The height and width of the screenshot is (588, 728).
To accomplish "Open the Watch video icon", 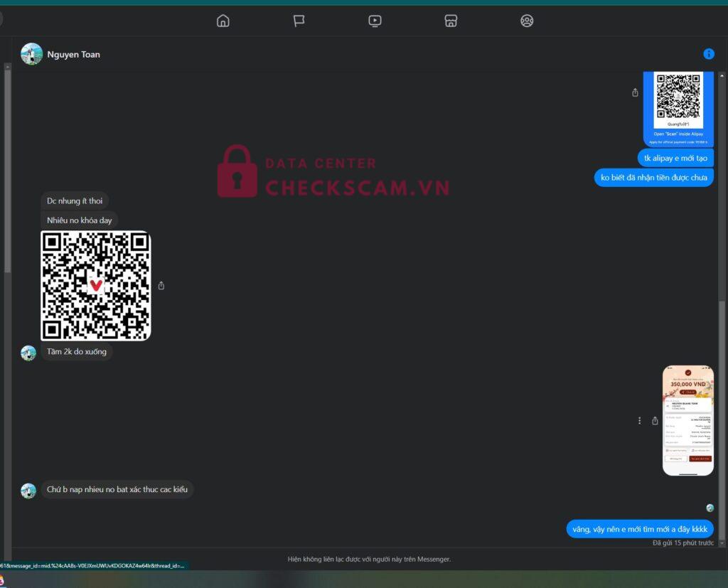I will 375,21.
